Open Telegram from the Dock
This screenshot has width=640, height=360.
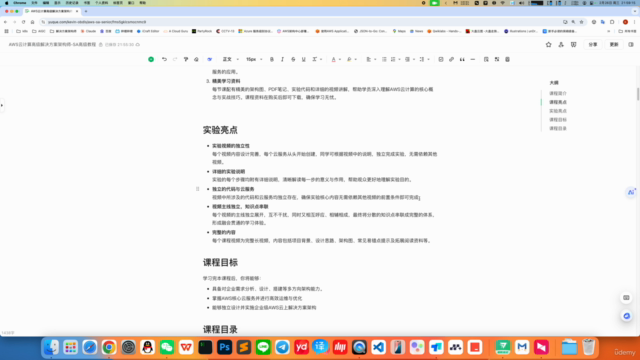click(x=282, y=347)
